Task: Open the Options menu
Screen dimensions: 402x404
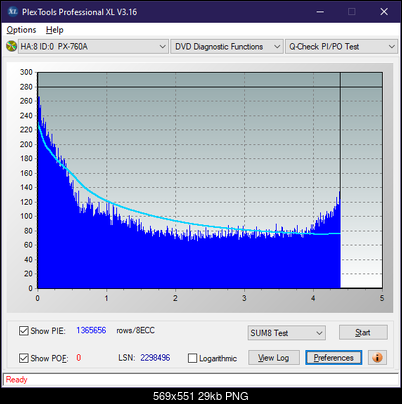Action: [21, 30]
